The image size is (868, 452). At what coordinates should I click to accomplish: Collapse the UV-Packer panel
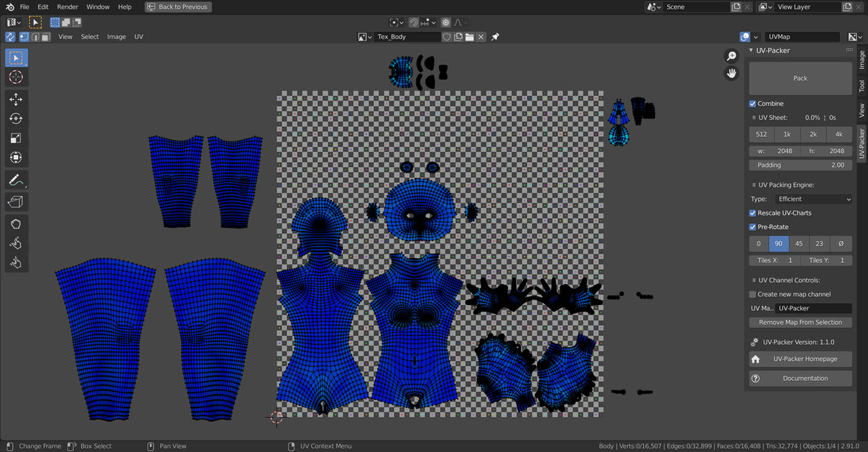pyautogui.click(x=751, y=51)
